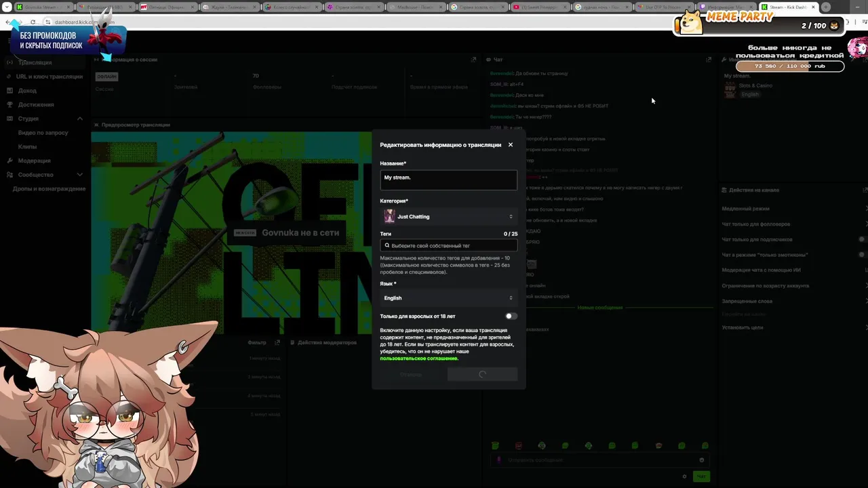
Task: Toggle the 18+ adults only switch
Action: (x=511, y=316)
